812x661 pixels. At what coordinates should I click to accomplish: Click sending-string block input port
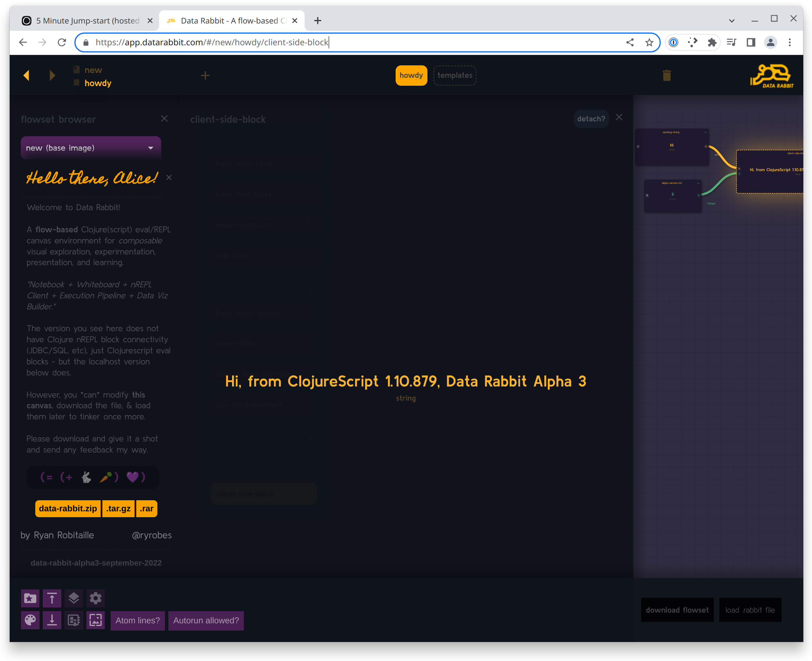click(x=638, y=147)
